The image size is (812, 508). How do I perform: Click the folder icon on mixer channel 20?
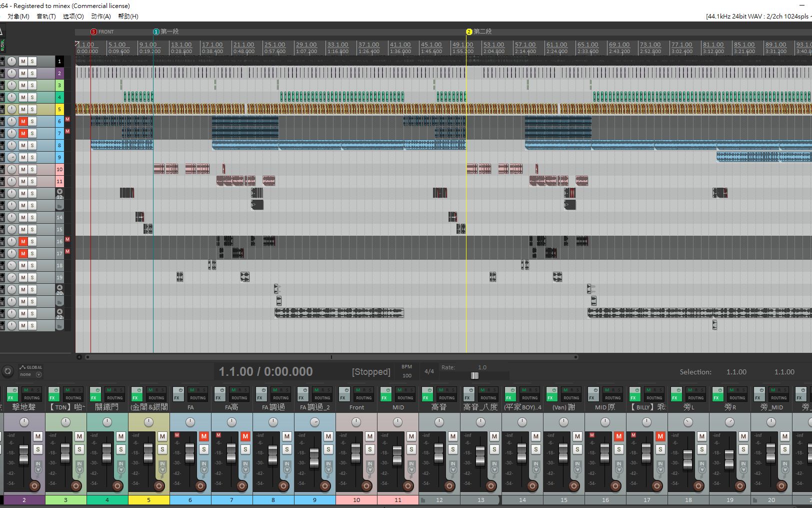click(x=755, y=500)
